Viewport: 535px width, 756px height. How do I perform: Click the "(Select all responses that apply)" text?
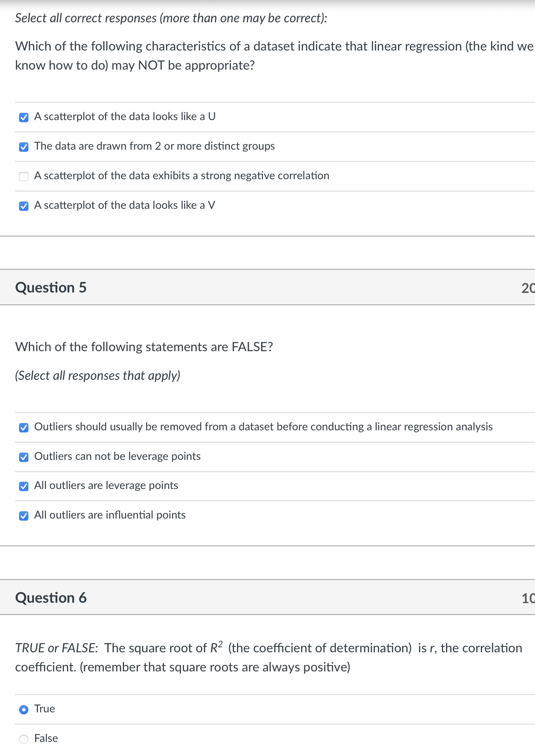click(x=97, y=376)
